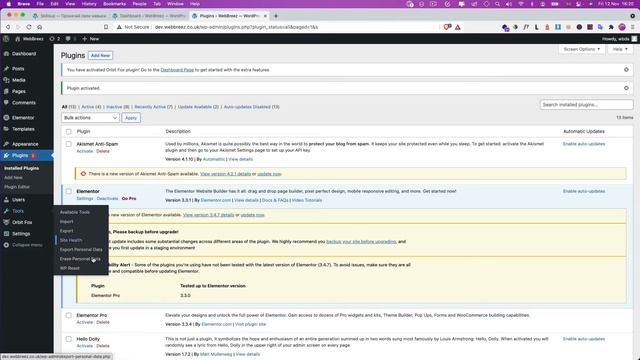
Task: Open the Howdy user menu
Action: click(619, 39)
